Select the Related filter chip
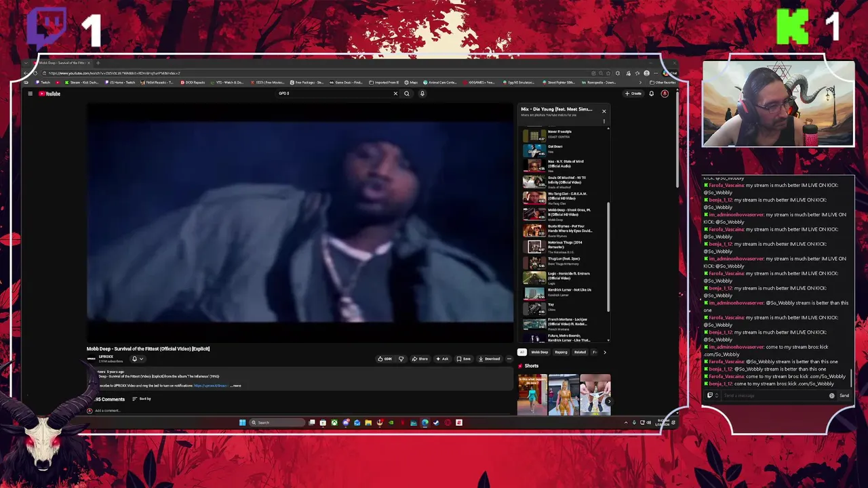This screenshot has width=868, height=488. coord(580,352)
